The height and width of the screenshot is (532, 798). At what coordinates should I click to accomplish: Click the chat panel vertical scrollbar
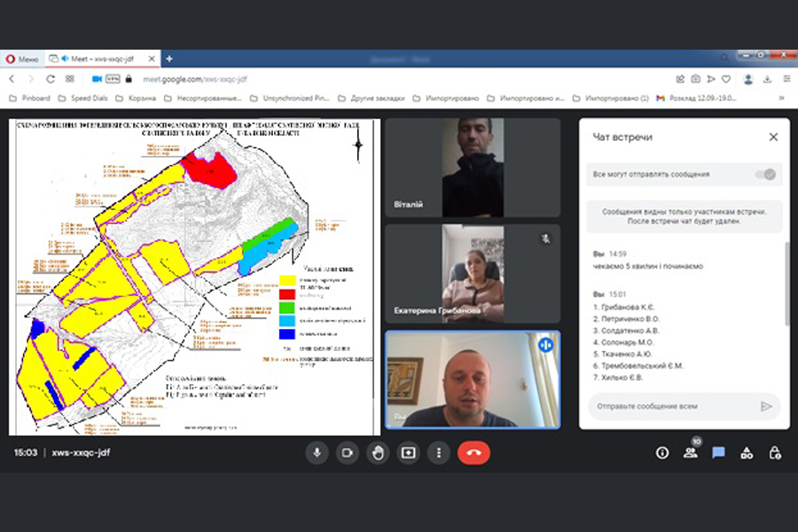786,283
